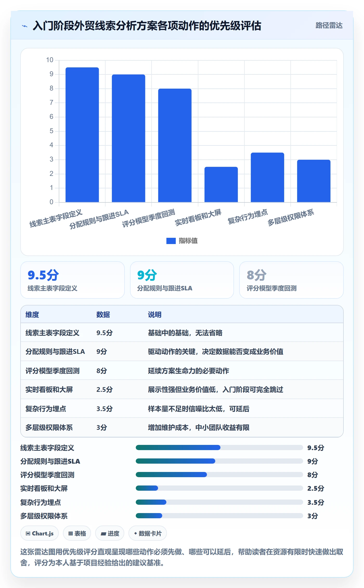Click the 复杂行为埋点 progress bar
The image size is (364, 588).
pos(219,502)
